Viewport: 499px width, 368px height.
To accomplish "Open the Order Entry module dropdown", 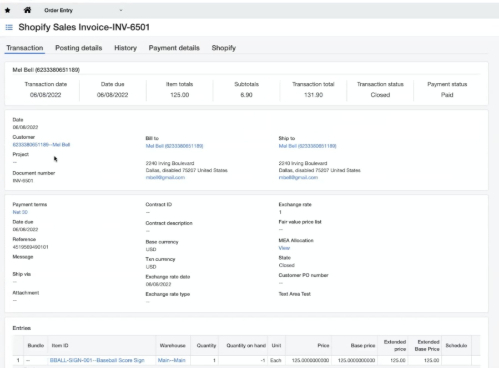I will pyautogui.click(x=83, y=10).
